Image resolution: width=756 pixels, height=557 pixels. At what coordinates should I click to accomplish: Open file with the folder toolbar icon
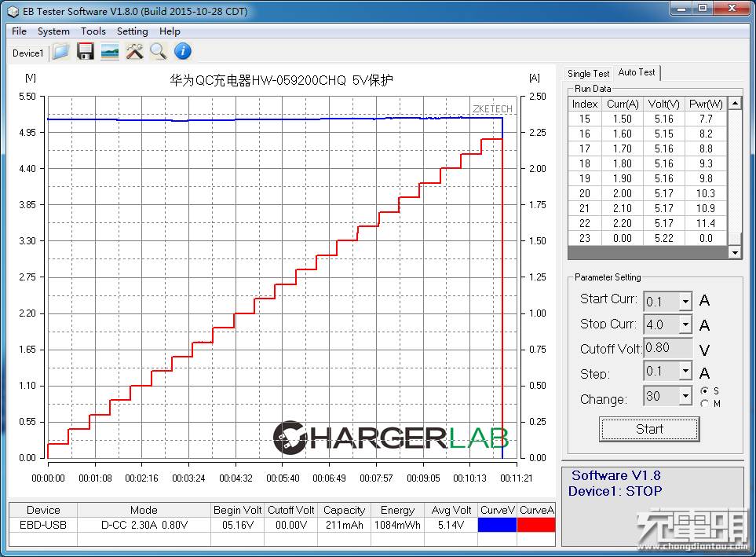(x=61, y=51)
